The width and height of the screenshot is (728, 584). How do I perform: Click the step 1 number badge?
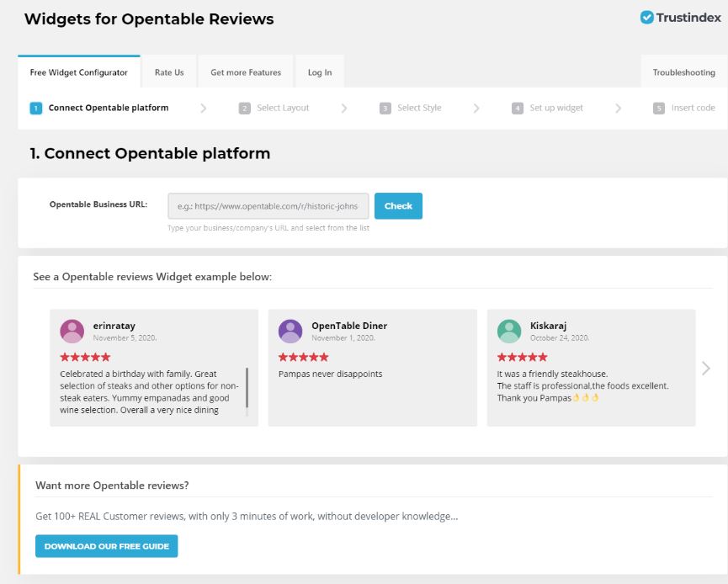pyautogui.click(x=35, y=109)
